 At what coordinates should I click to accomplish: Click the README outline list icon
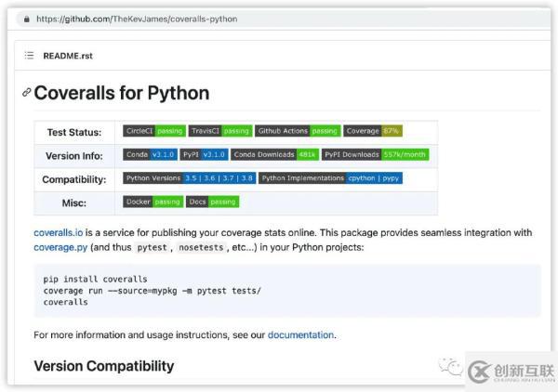click(x=30, y=56)
